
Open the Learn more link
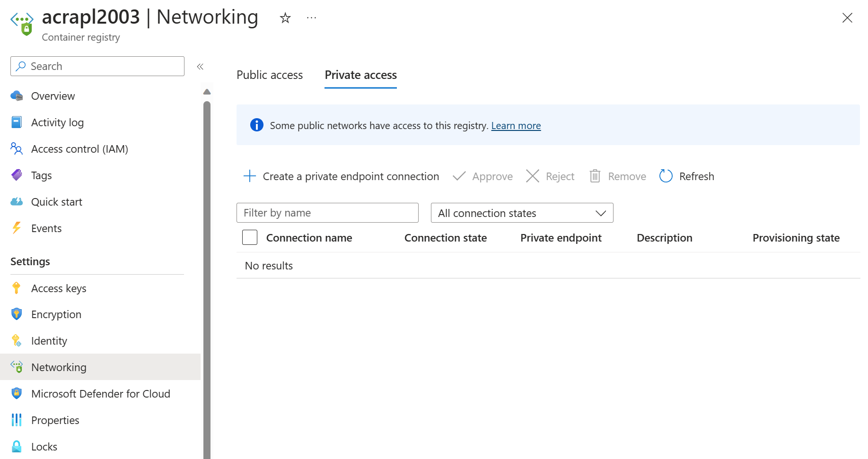[x=516, y=125]
